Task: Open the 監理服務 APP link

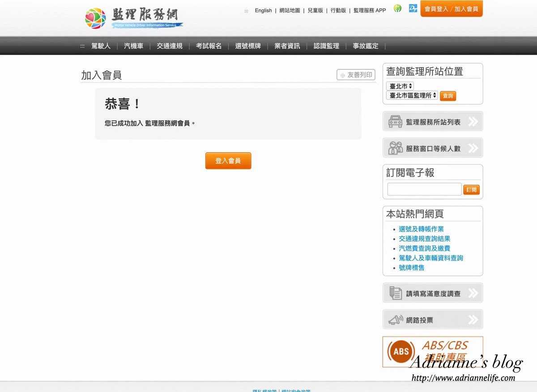Action: (370, 10)
